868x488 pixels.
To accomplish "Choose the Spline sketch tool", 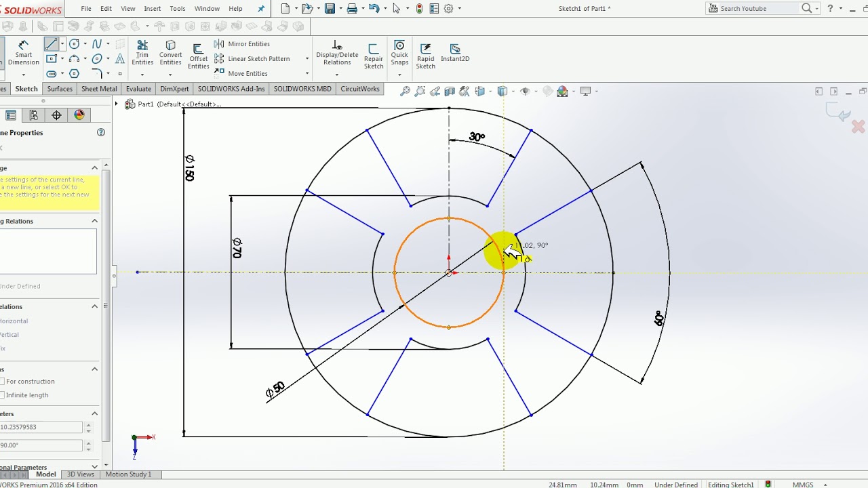I will [x=97, y=44].
